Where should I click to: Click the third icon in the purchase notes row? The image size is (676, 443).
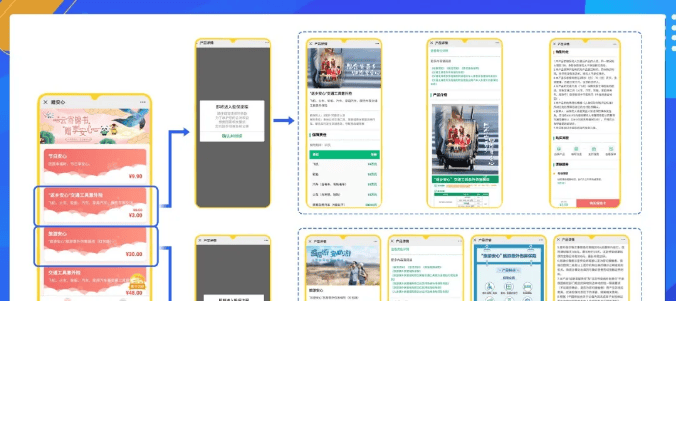click(x=593, y=150)
